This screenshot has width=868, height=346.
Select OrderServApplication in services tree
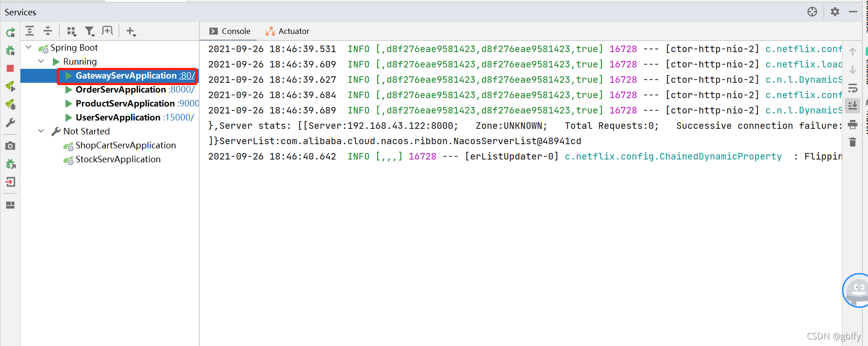coord(121,90)
